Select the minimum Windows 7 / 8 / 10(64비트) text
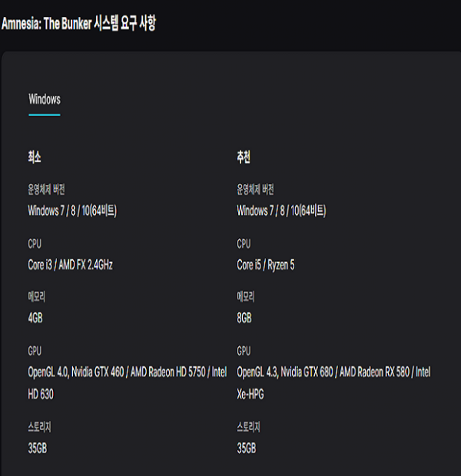This screenshot has width=461, height=476. [77, 210]
